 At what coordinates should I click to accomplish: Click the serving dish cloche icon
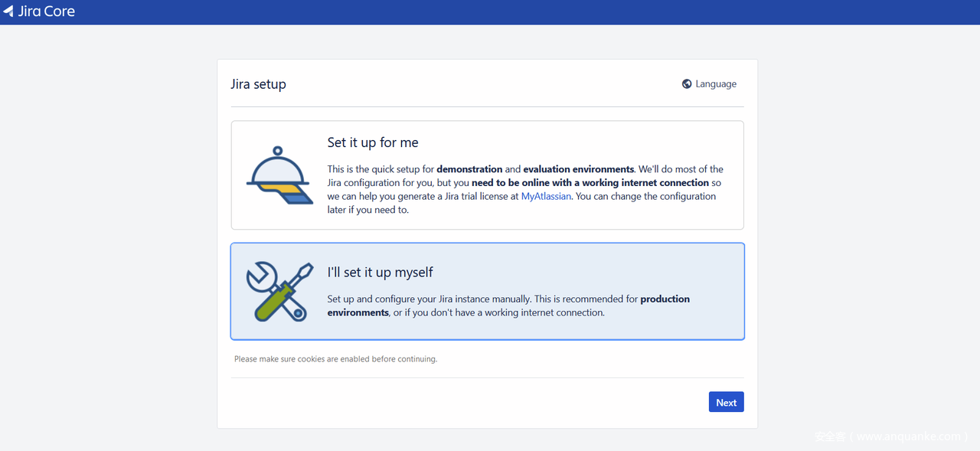coord(277,176)
